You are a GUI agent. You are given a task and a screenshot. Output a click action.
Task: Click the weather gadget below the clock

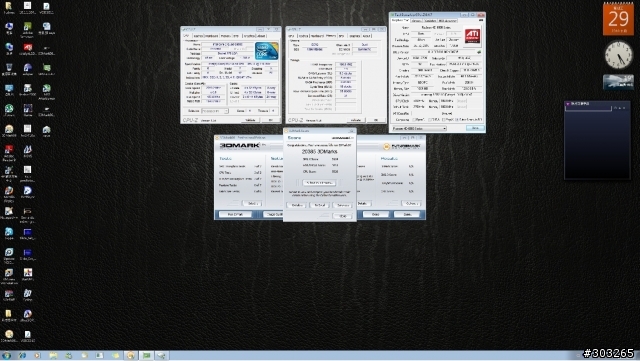[x=618, y=82]
